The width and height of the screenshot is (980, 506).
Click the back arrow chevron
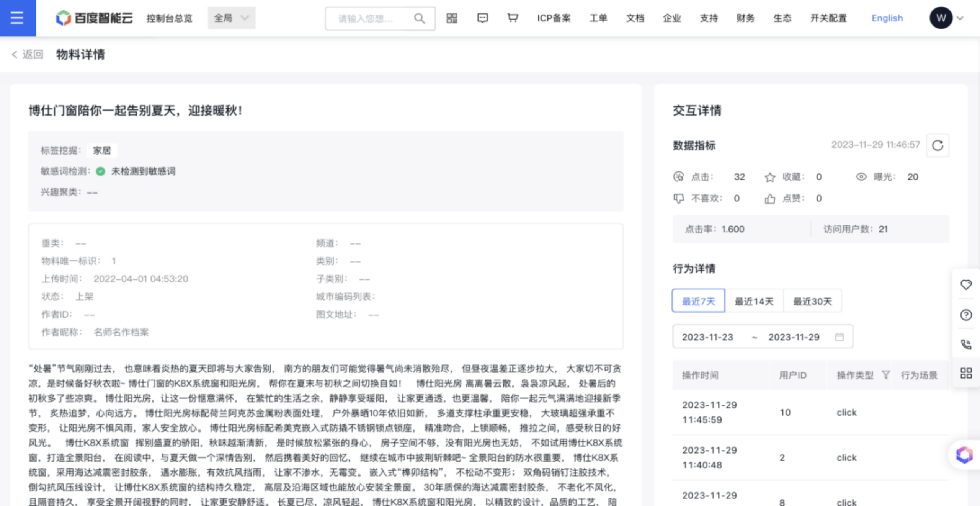click(x=15, y=54)
